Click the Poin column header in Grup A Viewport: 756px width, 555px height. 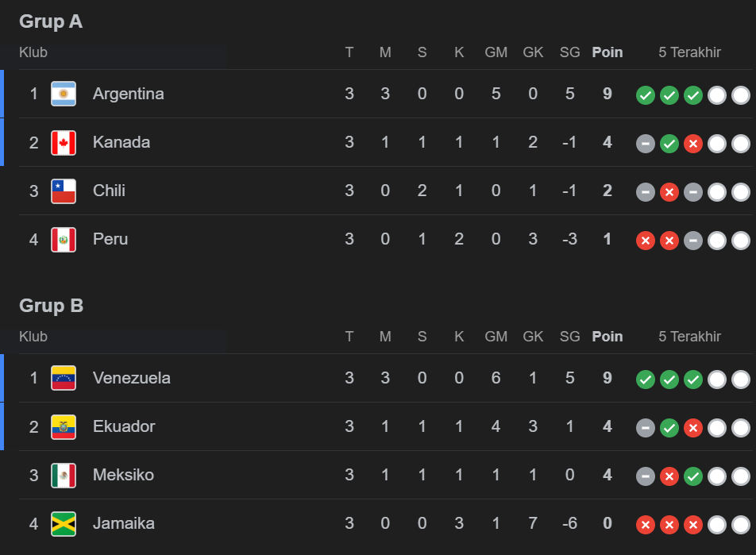coord(607,52)
